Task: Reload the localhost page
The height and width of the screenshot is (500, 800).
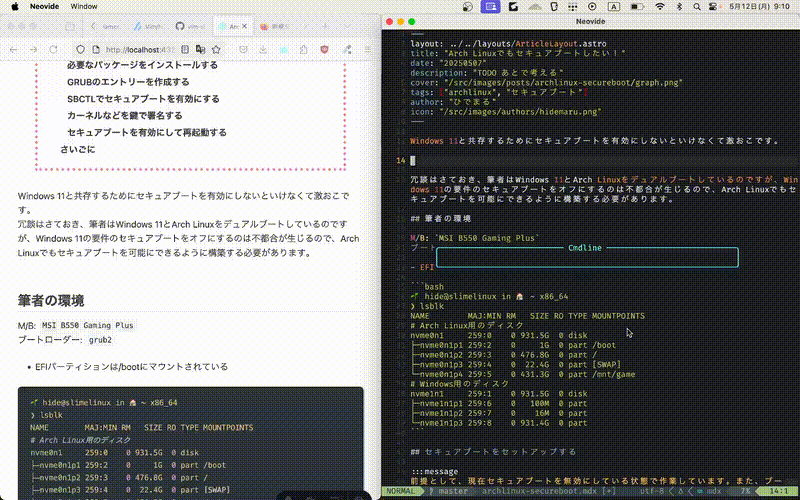Action: 53,49
